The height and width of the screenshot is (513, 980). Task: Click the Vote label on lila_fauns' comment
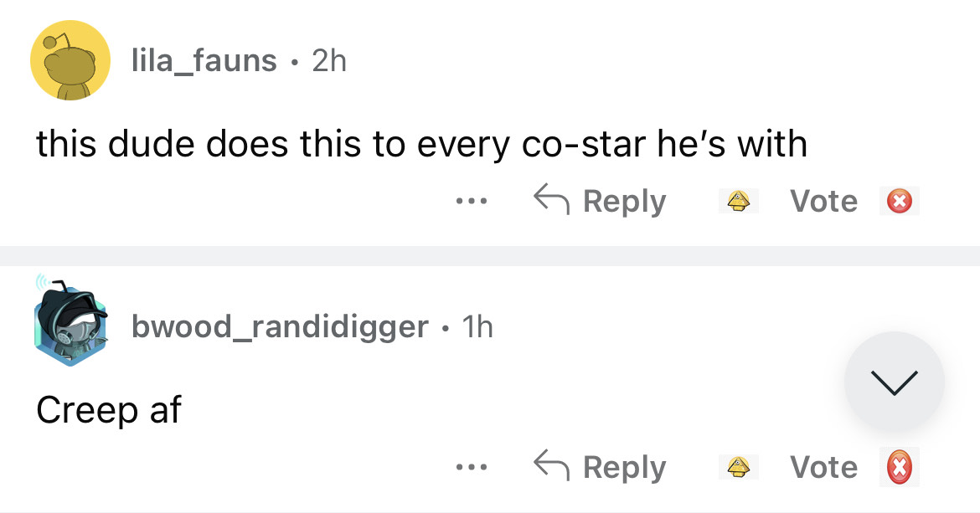coord(824,201)
